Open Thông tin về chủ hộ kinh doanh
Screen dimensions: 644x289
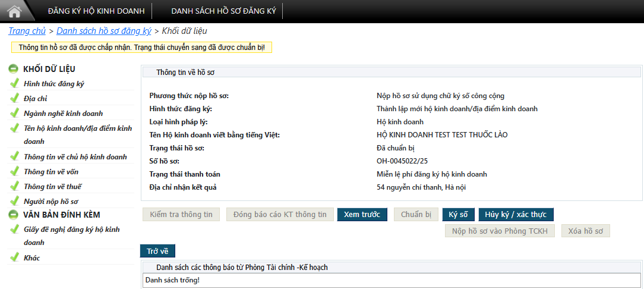coord(75,157)
